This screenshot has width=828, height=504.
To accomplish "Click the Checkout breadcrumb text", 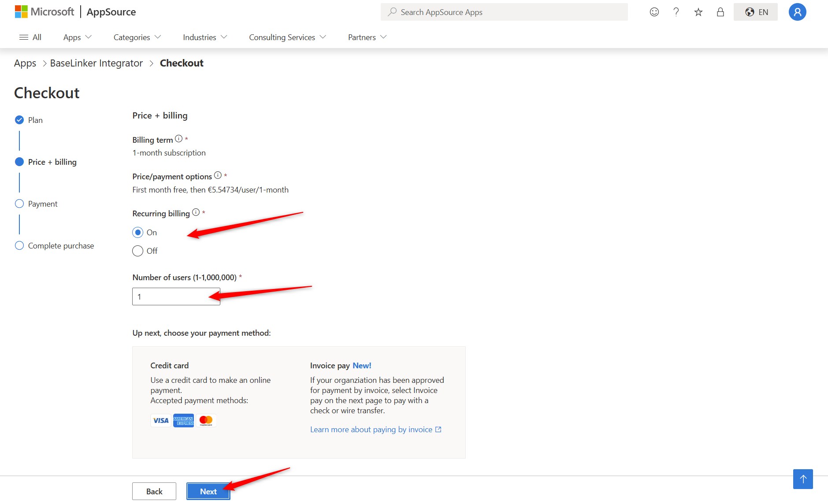I will click(182, 63).
